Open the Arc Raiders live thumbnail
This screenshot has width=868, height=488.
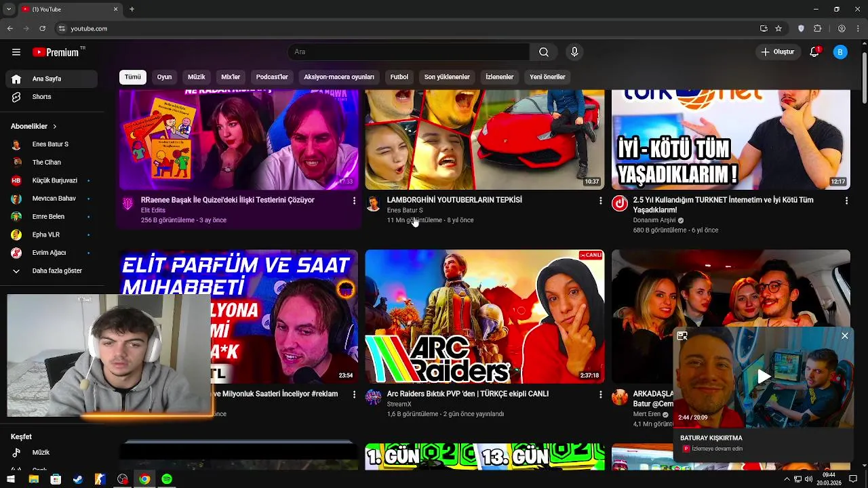tap(485, 317)
